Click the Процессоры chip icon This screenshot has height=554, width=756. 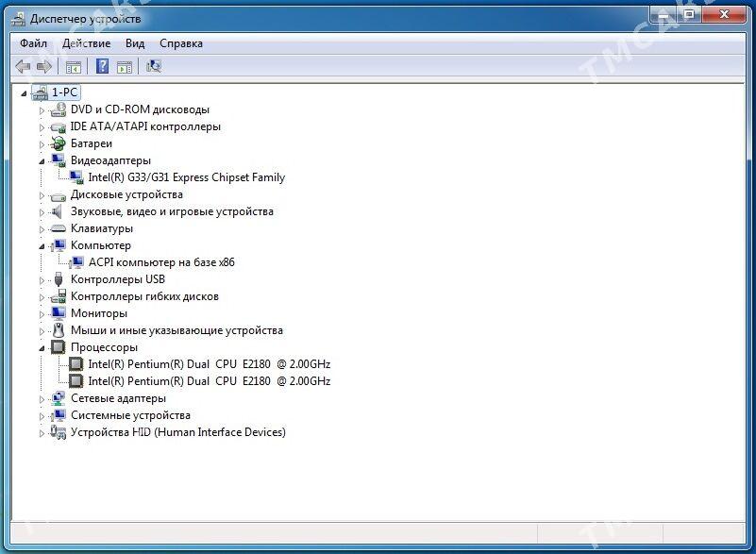(59, 347)
